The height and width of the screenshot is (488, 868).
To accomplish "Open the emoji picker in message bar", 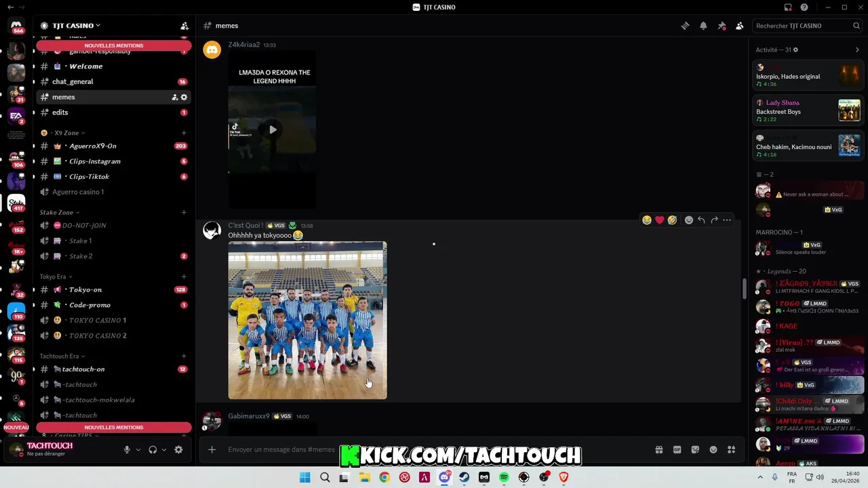I will coord(713,449).
